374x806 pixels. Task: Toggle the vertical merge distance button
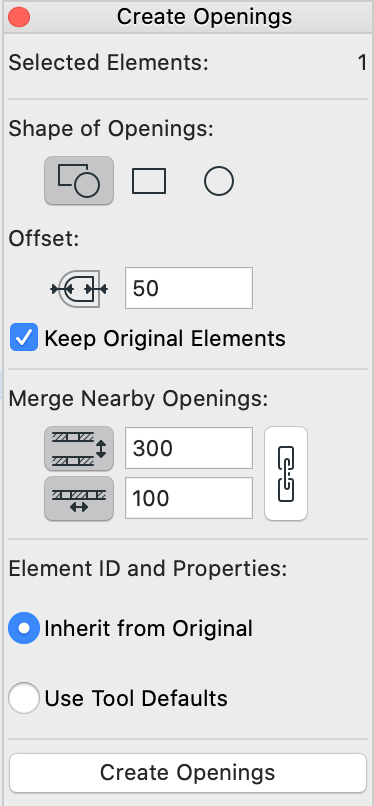tap(79, 448)
